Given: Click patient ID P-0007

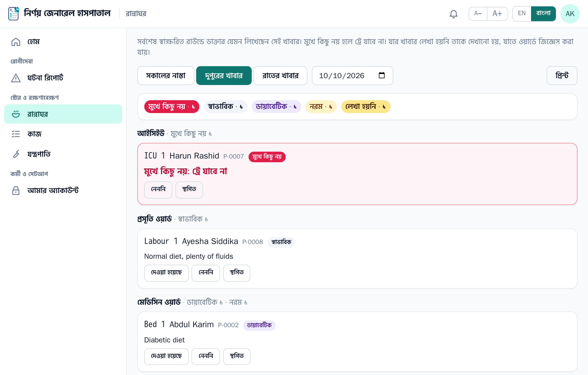Looking at the screenshot, I should coord(233,157).
